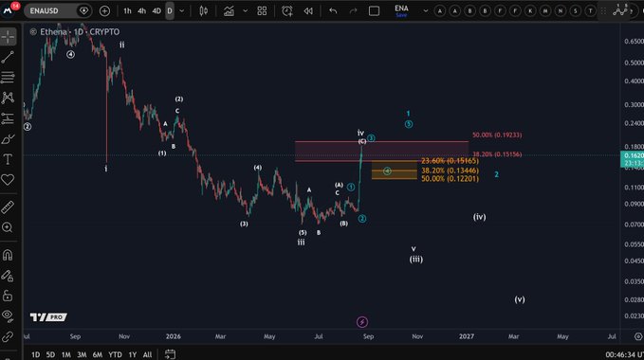This screenshot has width=644, height=360.
Task: Select the text annotation tool
Action: (x=8, y=159)
